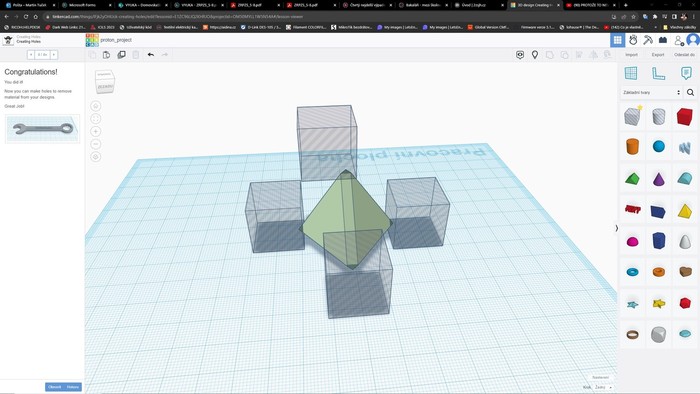The image size is (700, 394).
Task: Click the Export button
Action: click(658, 54)
